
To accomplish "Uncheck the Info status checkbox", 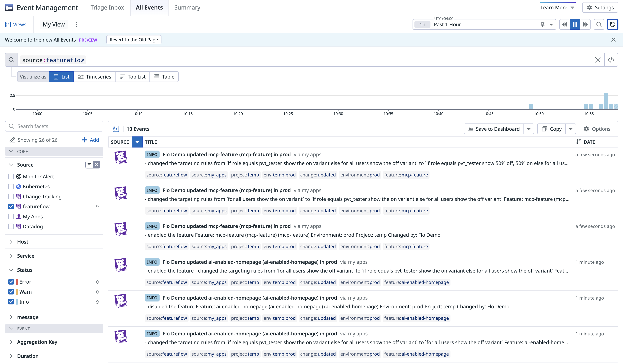I will 11,302.
